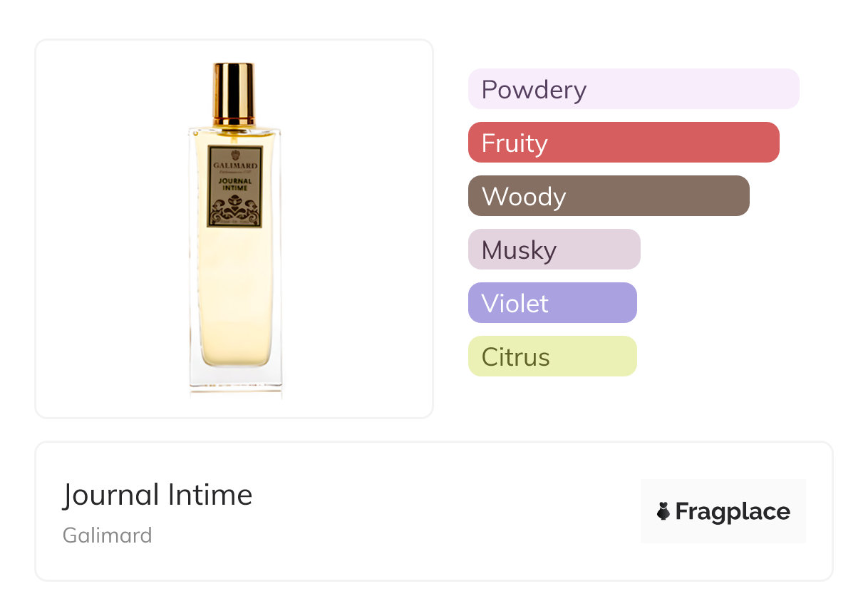The image size is (868, 616).
Task: Click the bottle's neck below the gold cap
Action: (234, 127)
